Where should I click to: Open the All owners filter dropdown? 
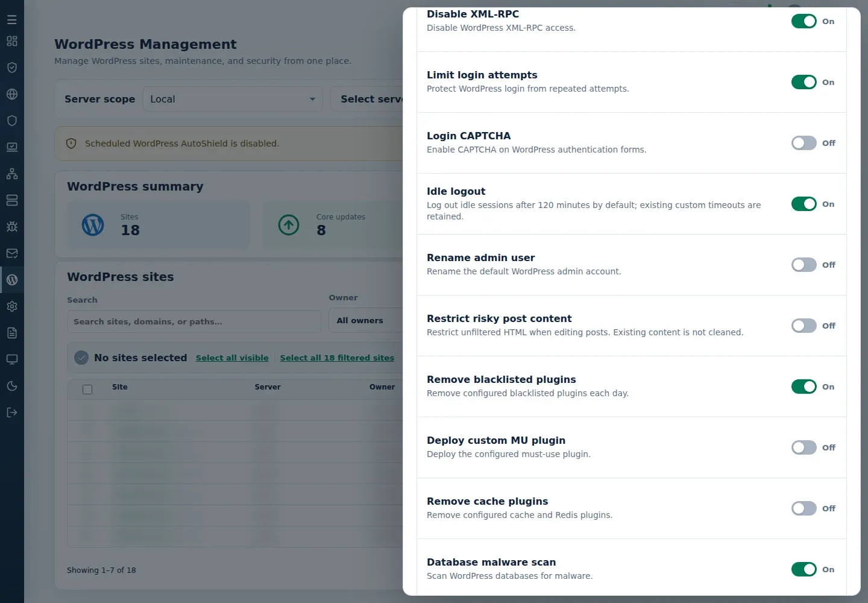(x=366, y=321)
